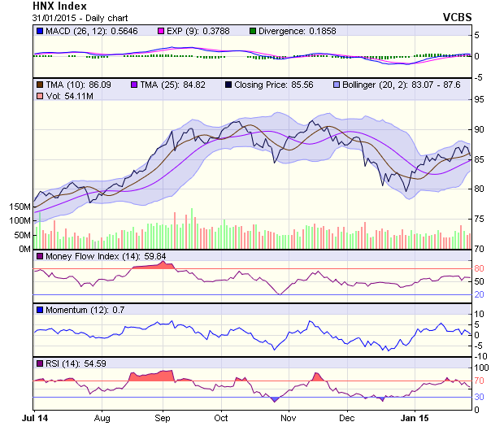
Task: Select the Jan 15 date axis label
Action: coord(415,417)
